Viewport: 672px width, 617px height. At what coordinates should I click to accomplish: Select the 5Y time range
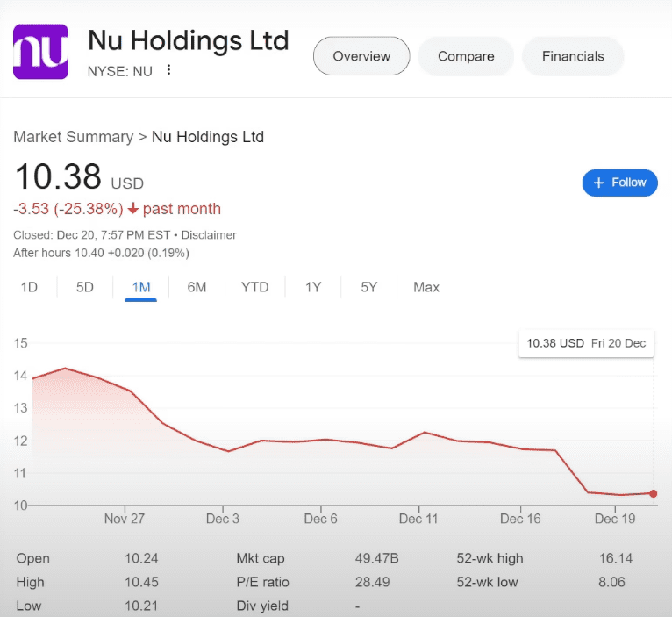pos(369,287)
